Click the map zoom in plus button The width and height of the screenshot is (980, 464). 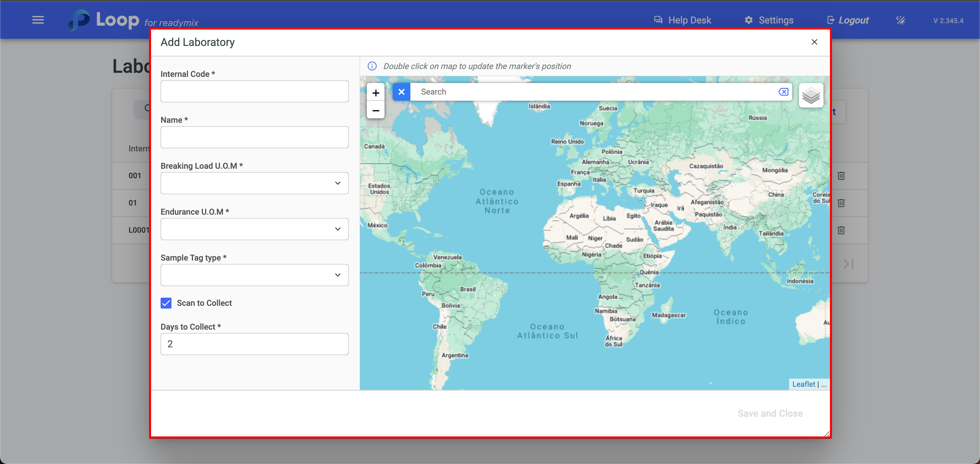click(375, 93)
